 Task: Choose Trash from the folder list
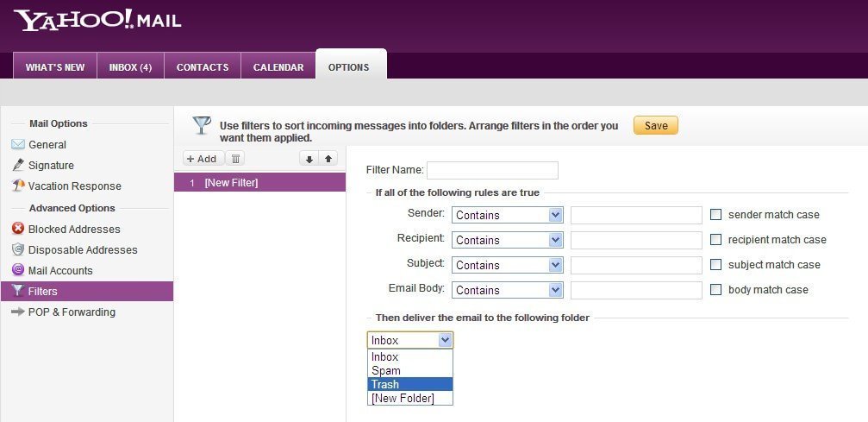[x=410, y=384]
